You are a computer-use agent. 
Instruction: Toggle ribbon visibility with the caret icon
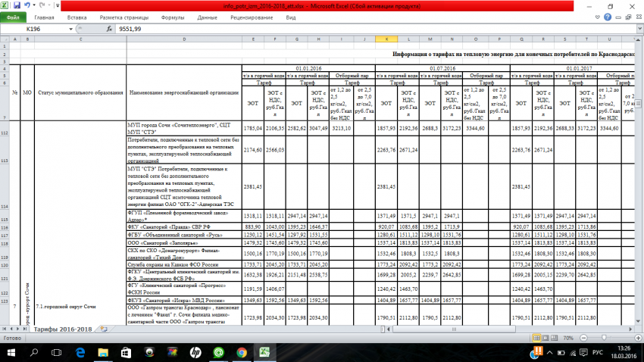[596, 17]
